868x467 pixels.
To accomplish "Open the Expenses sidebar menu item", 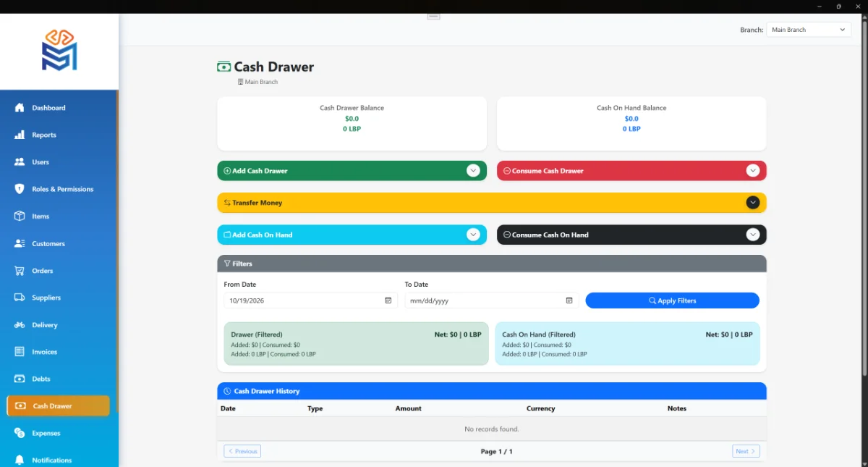I will pyautogui.click(x=58, y=433).
